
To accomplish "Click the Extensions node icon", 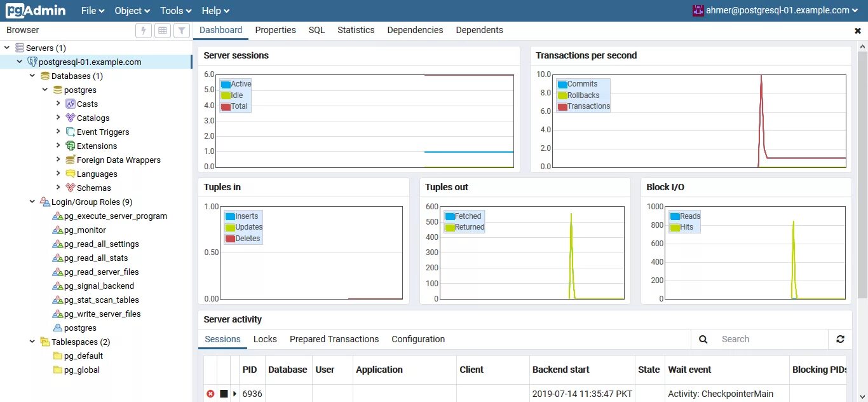I will (71, 146).
